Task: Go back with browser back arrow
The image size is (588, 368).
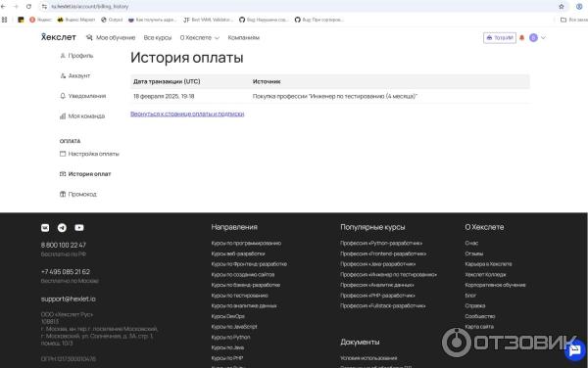Action: coord(3,7)
